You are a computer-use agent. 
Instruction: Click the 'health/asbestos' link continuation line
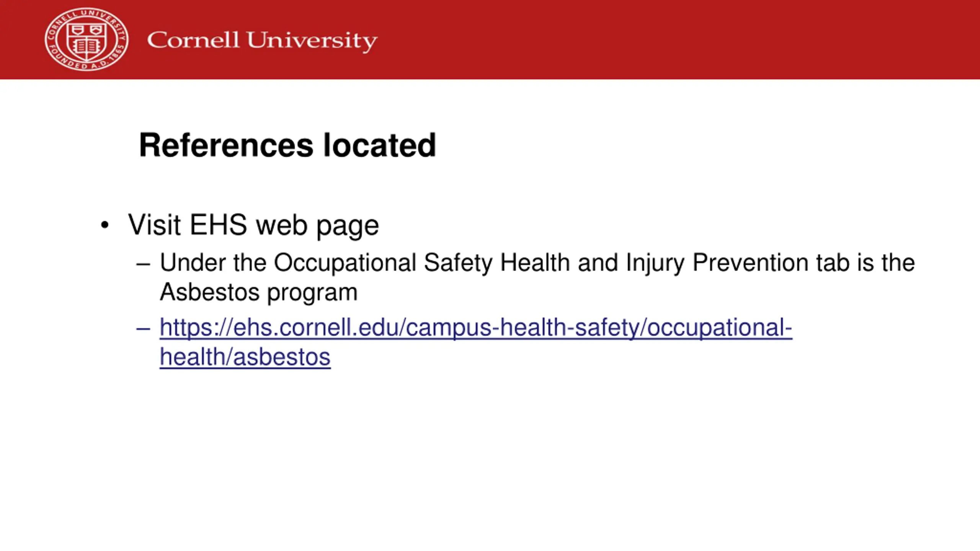point(245,357)
